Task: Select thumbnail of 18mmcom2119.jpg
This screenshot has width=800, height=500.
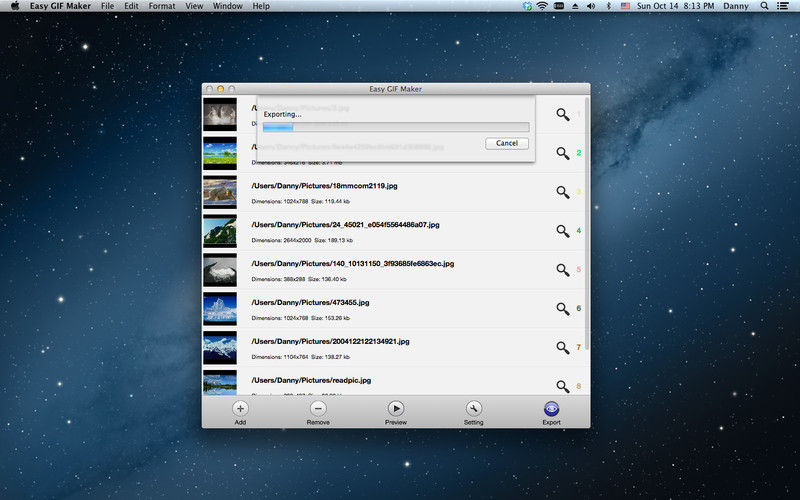Action: (x=220, y=192)
